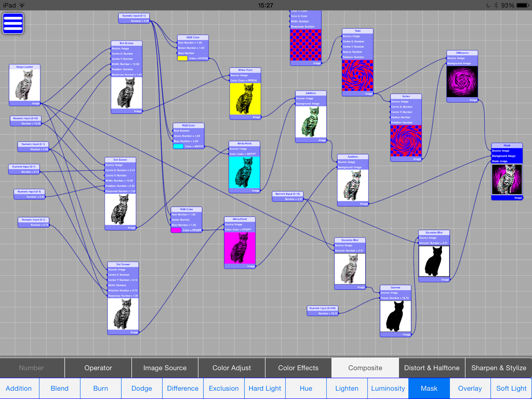Screen dimensions: 532x399
Task: Tap Mask in the bottom filter bar
Action: point(429,388)
